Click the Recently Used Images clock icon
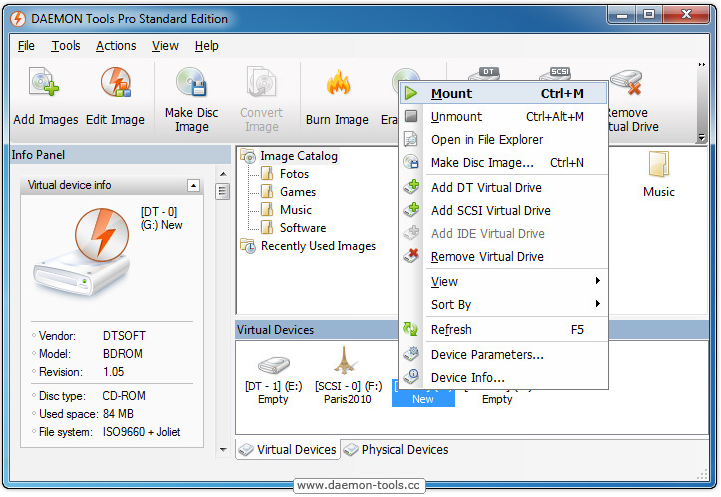 pyautogui.click(x=248, y=246)
